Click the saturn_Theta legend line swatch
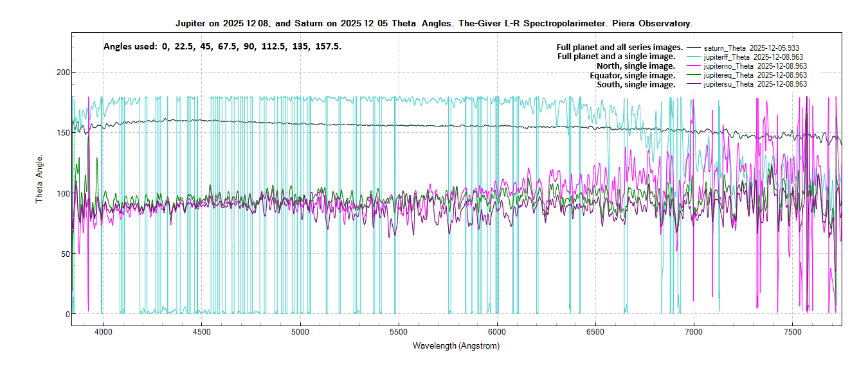 pos(693,48)
